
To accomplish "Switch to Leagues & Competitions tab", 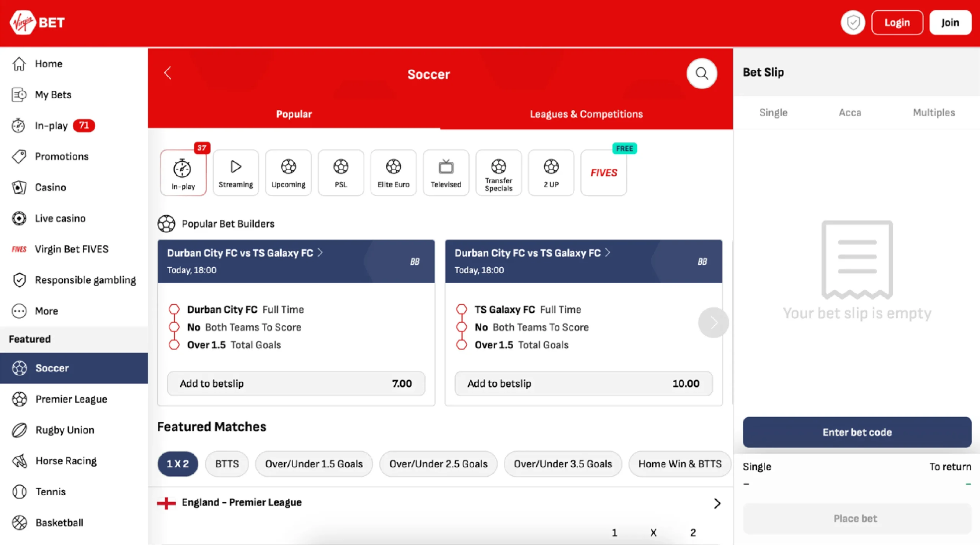I will point(586,114).
